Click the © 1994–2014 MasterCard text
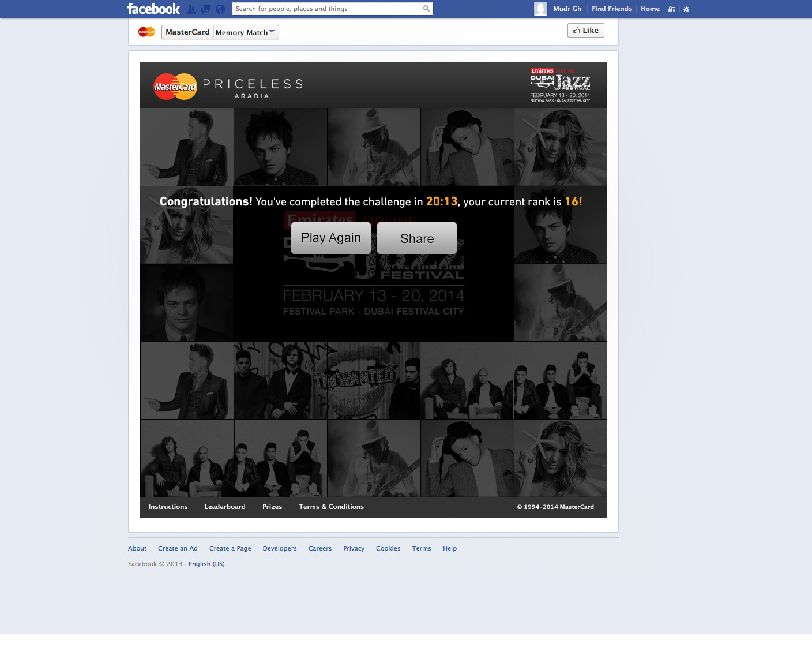This screenshot has height=651, width=812. click(555, 507)
